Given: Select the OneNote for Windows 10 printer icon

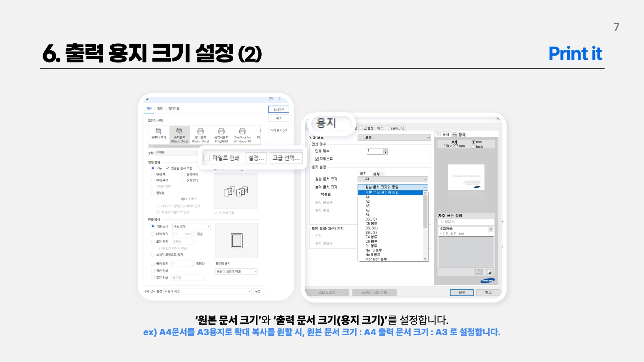Looking at the screenshot, I should [242, 131].
